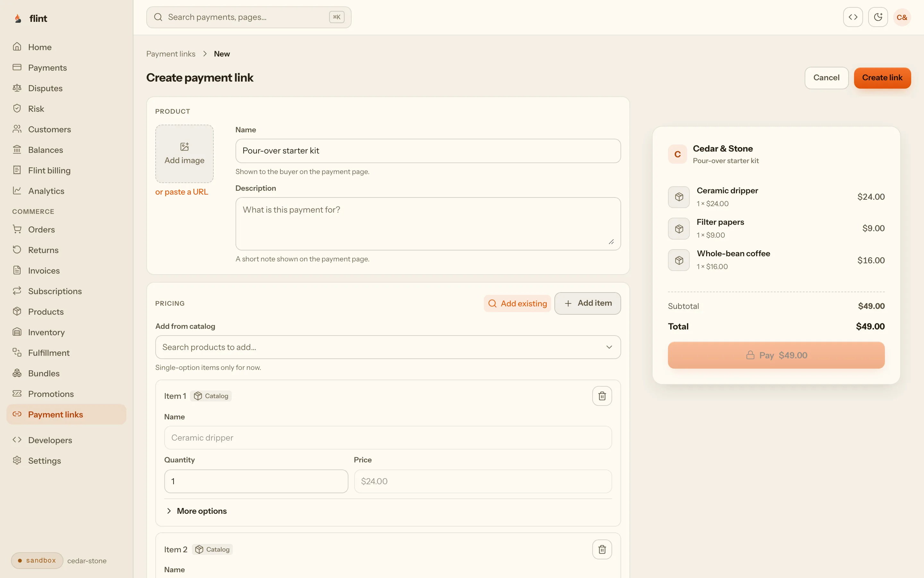The width and height of the screenshot is (924, 578).
Task: Click the or paste a URL link
Action: (182, 192)
